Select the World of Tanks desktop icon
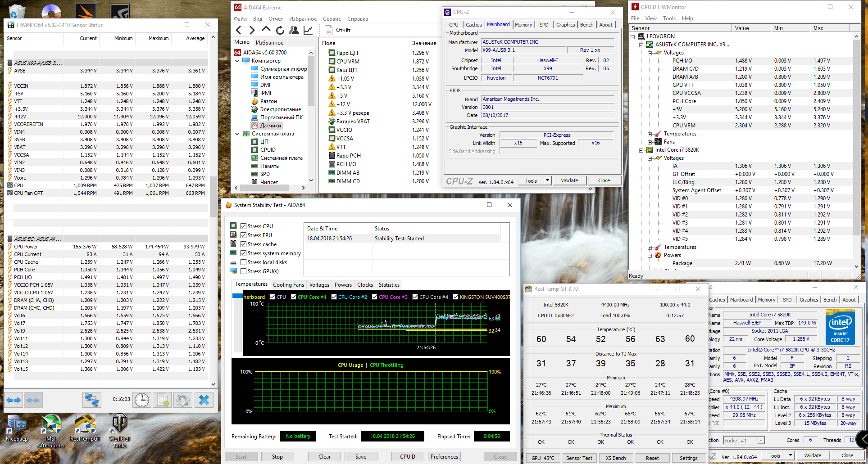 pos(120,431)
